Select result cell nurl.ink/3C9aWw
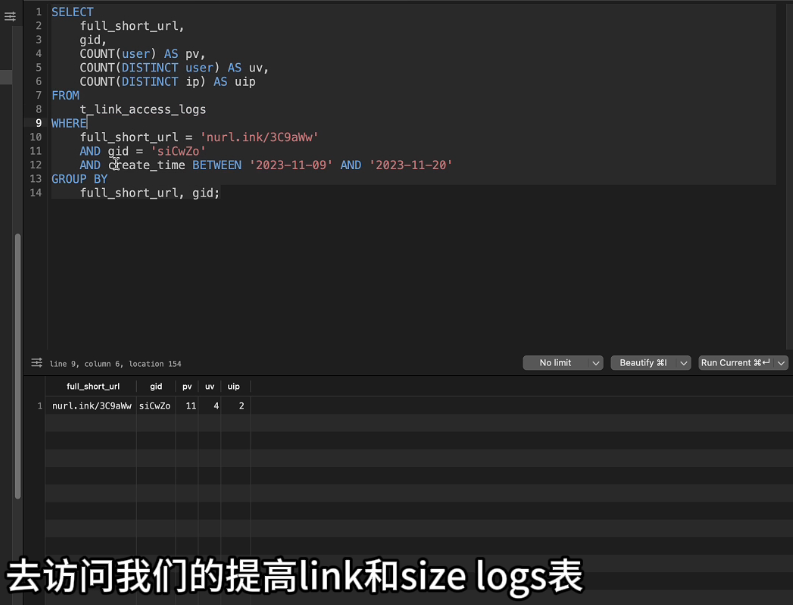793x605 pixels. (x=92, y=406)
